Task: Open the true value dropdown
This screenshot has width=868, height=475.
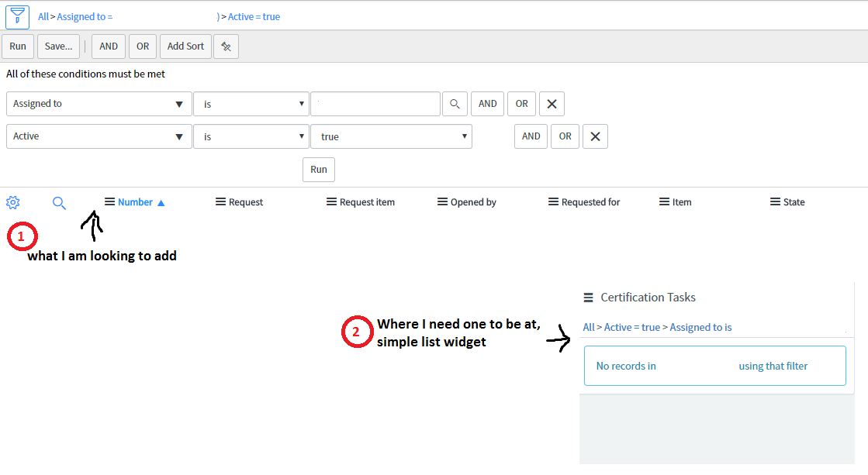Action: click(x=391, y=136)
